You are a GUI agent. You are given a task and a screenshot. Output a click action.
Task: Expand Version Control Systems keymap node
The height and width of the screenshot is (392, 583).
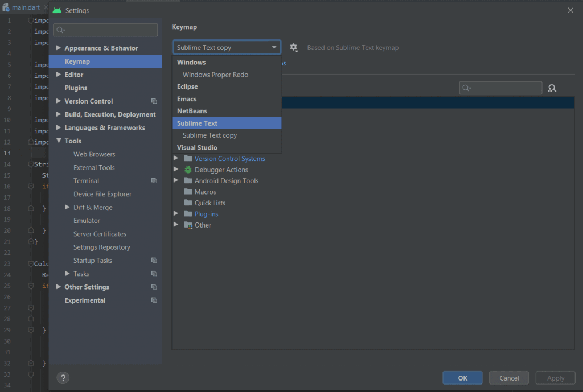176,158
